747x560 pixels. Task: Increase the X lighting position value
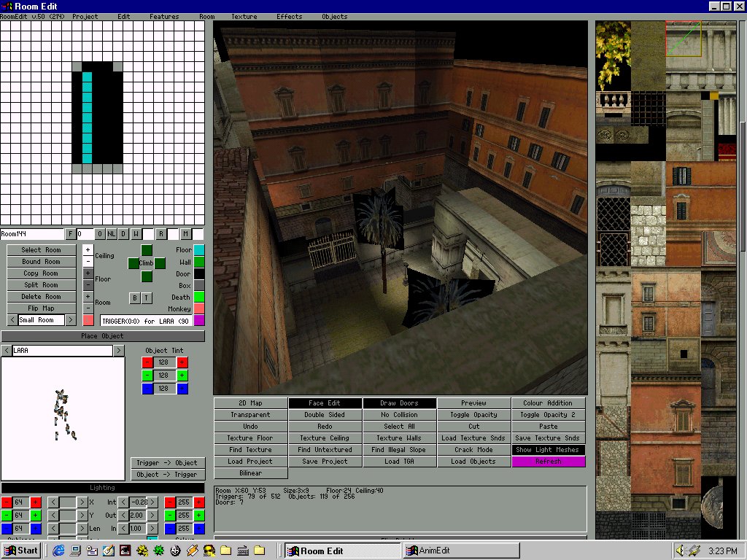tap(82, 502)
